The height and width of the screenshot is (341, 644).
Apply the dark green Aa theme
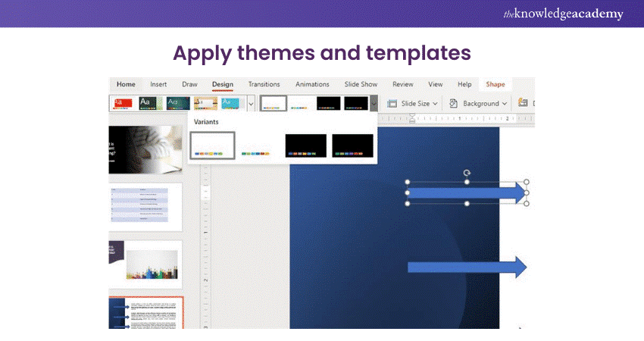point(150,103)
